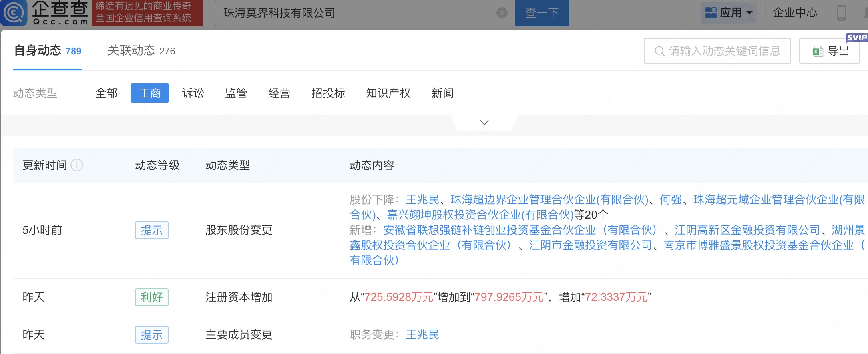Select the 监管 dynamic type filter
868x354 pixels.
pyautogui.click(x=236, y=93)
